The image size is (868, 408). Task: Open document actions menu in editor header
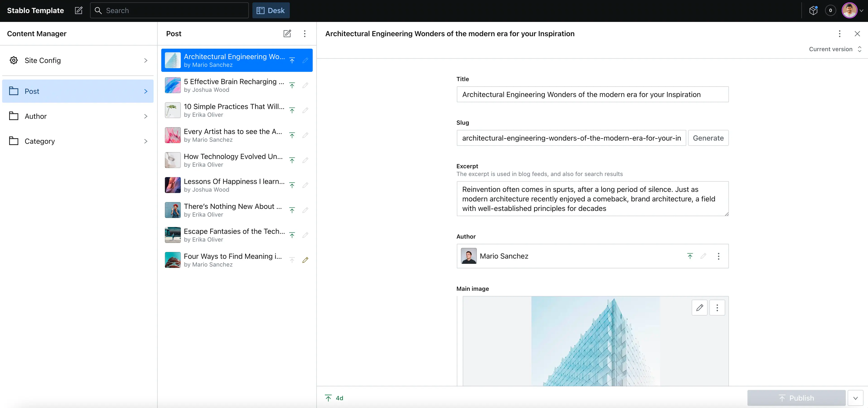point(839,33)
